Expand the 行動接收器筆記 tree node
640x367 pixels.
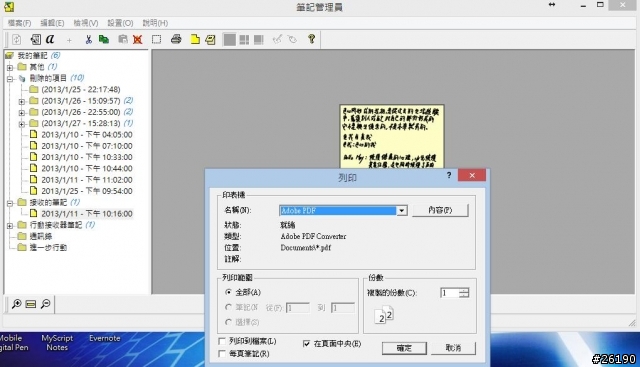point(10,225)
